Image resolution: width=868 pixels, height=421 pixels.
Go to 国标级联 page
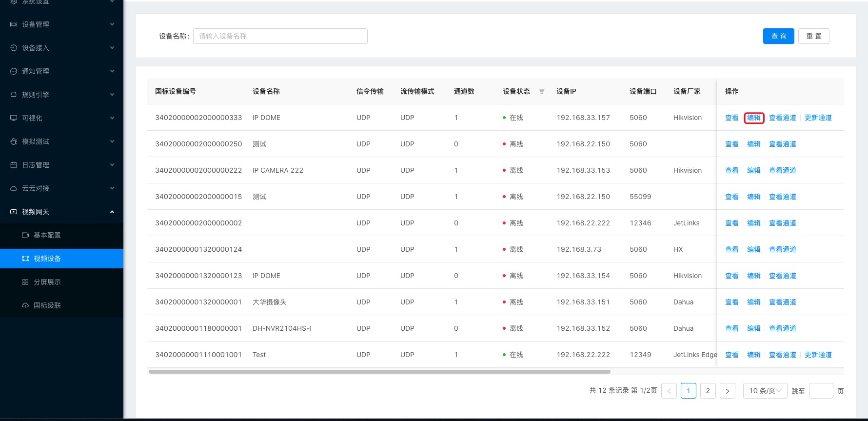(x=47, y=305)
